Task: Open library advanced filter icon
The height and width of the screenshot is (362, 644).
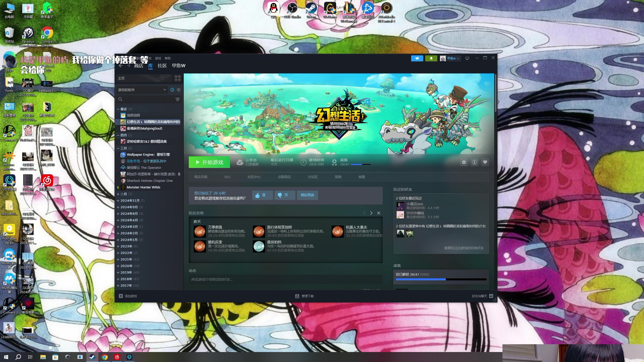Action: [177, 99]
